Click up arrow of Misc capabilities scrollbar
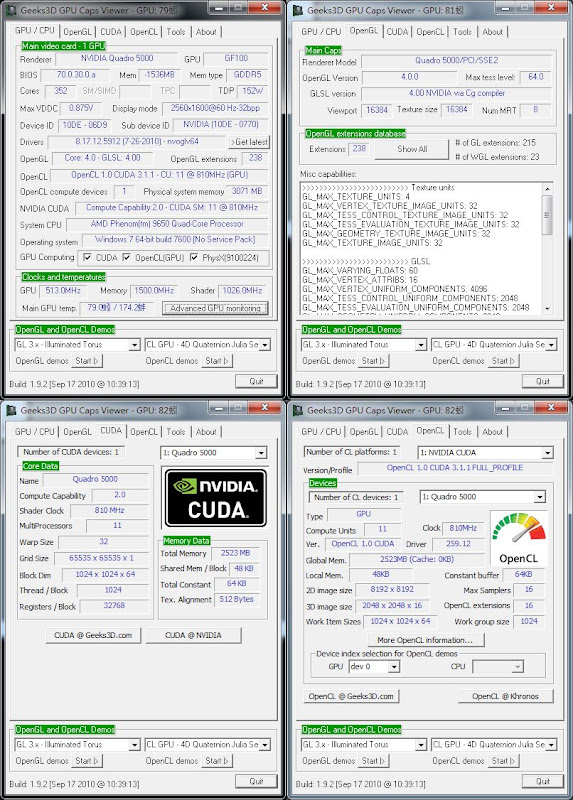This screenshot has height=800, width=573. [x=547, y=189]
